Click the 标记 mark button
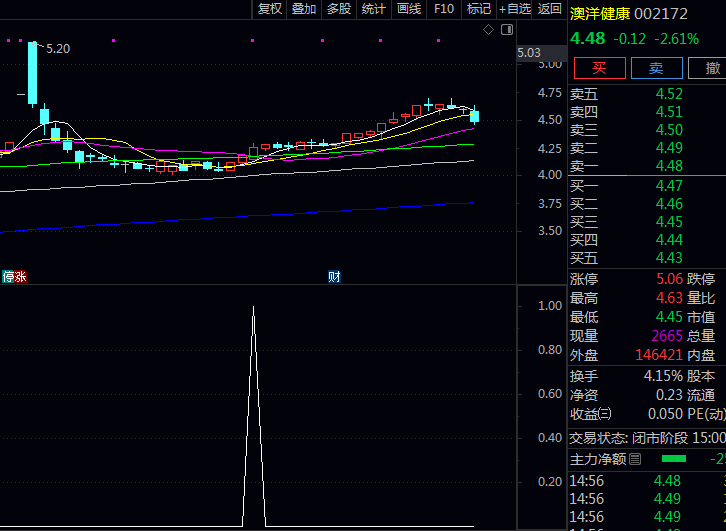Viewport: 726px width, 531px height. click(x=479, y=9)
